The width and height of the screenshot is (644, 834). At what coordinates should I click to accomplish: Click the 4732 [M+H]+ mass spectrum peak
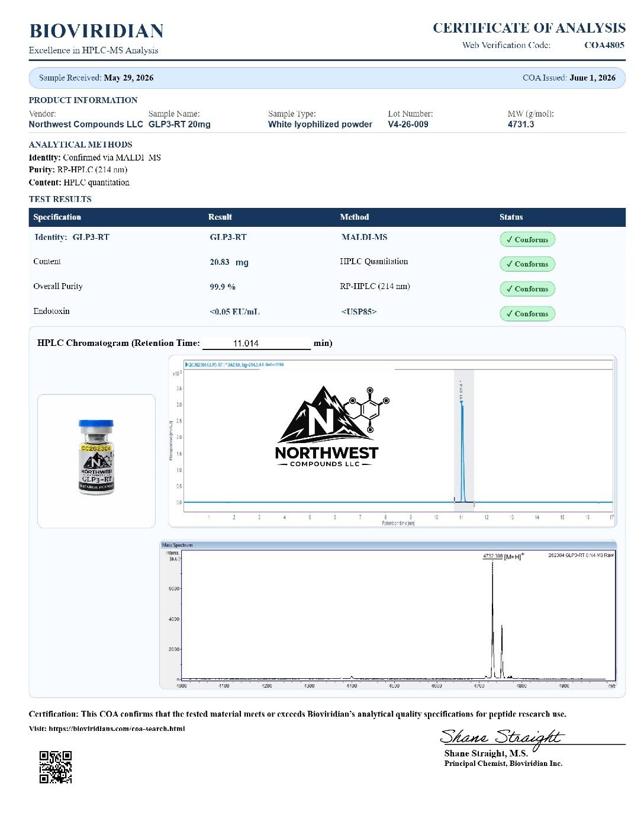click(492, 616)
